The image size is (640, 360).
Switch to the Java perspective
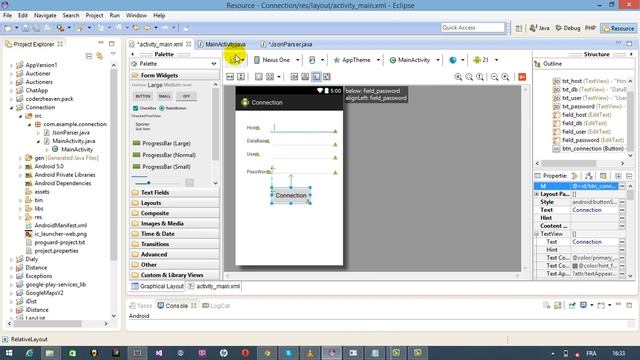pos(540,28)
